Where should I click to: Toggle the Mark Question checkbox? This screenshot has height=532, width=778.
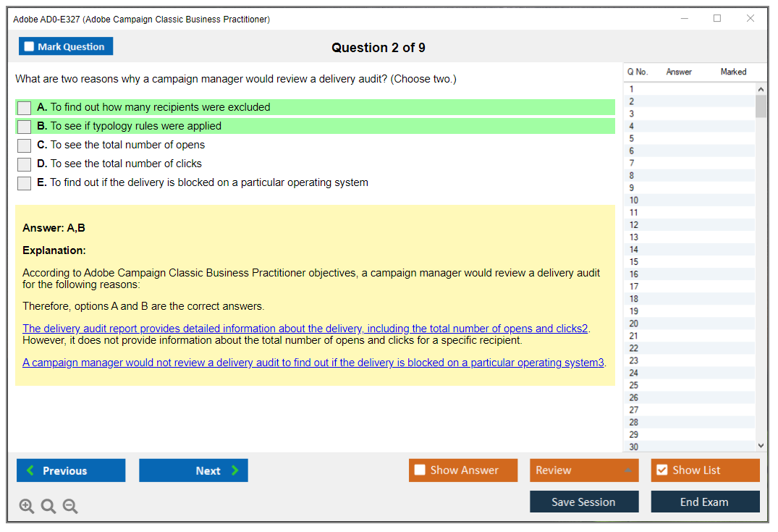pos(30,47)
